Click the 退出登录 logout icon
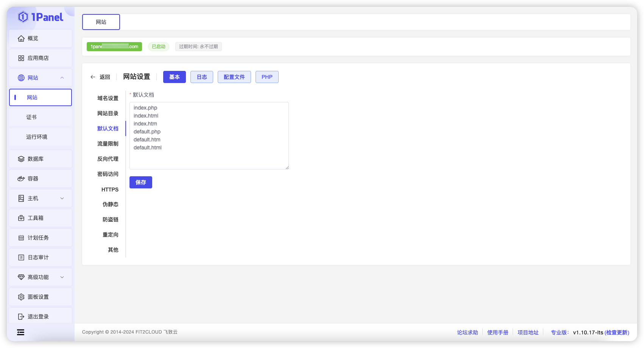Image resolution: width=644 pixels, height=348 pixels. (21, 317)
